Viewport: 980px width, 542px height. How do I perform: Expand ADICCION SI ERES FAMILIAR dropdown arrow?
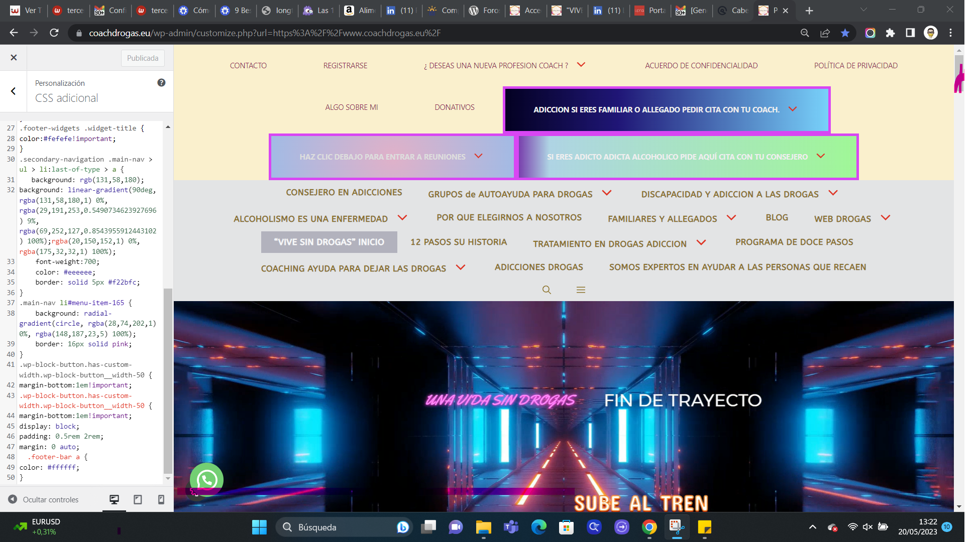point(793,109)
